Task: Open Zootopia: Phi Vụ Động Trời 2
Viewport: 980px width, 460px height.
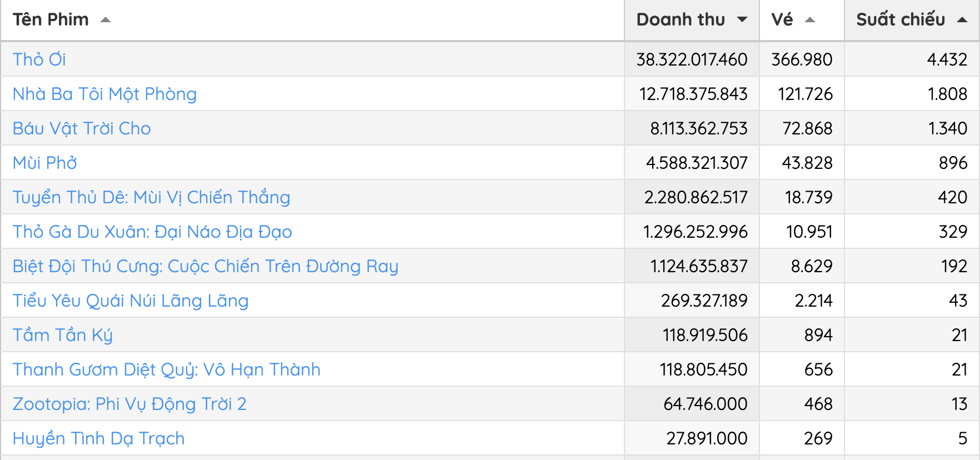Action: click(x=129, y=404)
